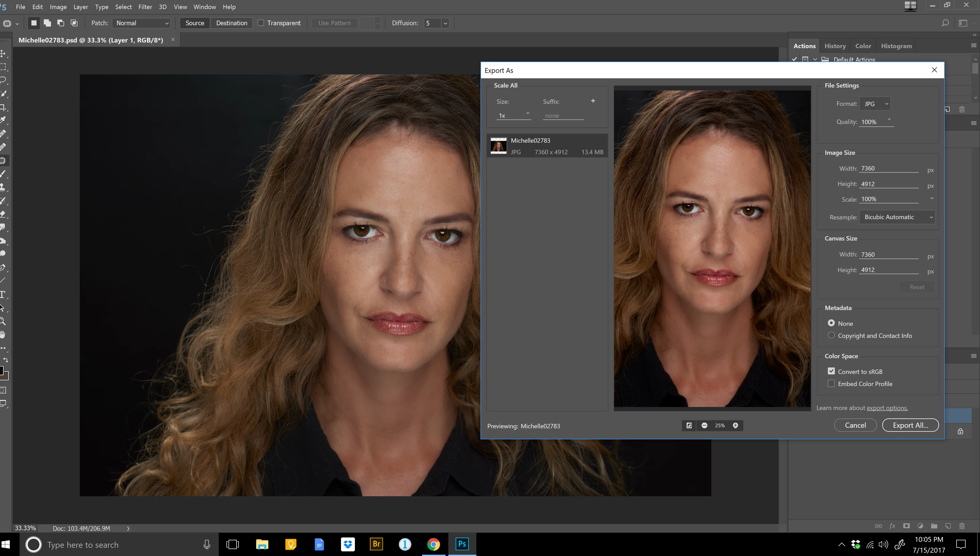Click the Export All button
This screenshot has height=556, width=980.
(x=910, y=425)
